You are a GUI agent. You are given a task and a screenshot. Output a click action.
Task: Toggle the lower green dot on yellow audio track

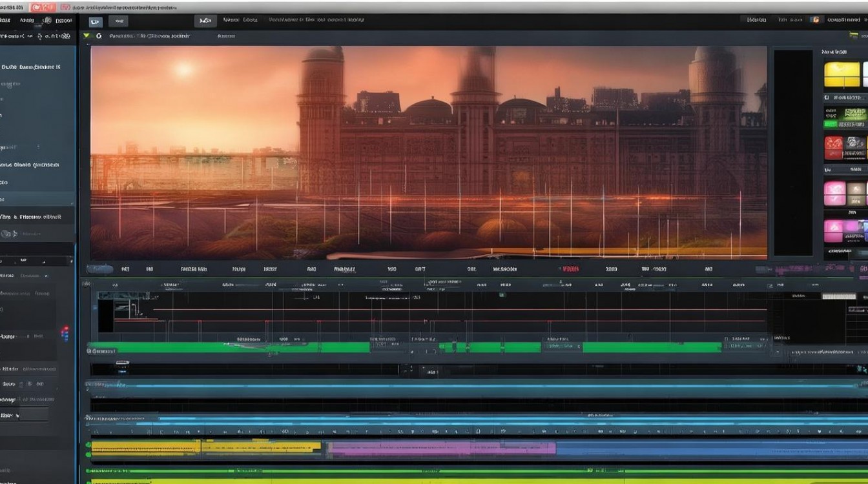pyautogui.click(x=88, y=455)
